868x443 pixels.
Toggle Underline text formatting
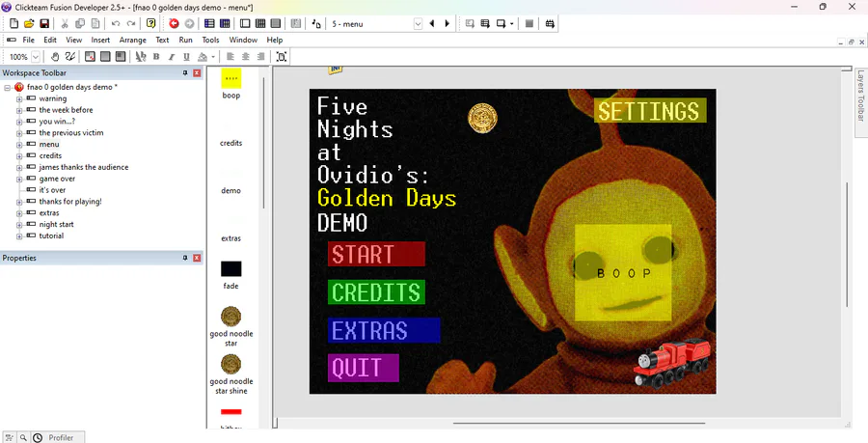click(186, 57)
